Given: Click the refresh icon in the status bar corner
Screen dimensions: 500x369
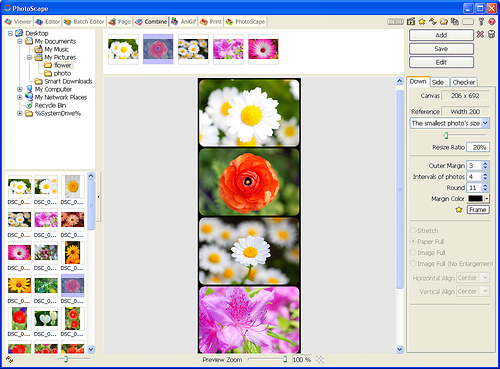Looking at the screenshot, I should (9, 359).
